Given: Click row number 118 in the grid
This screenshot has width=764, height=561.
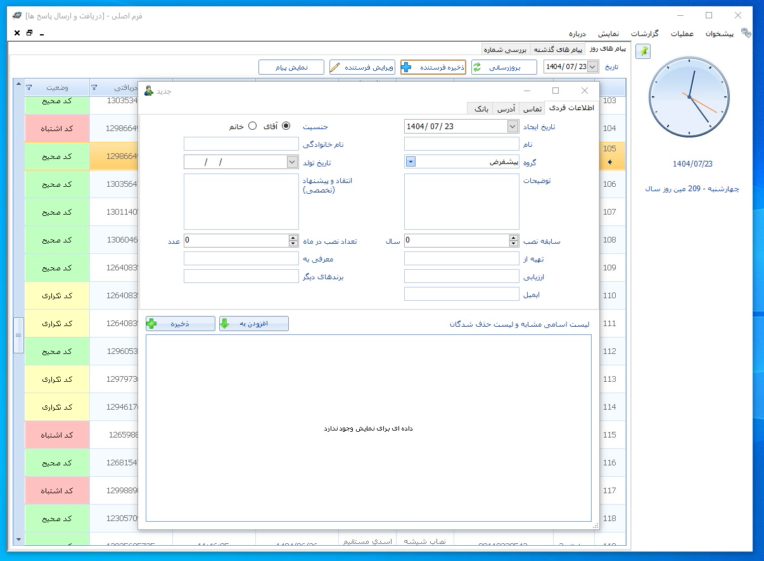Looking at the screenshot, I should point(610,518).
